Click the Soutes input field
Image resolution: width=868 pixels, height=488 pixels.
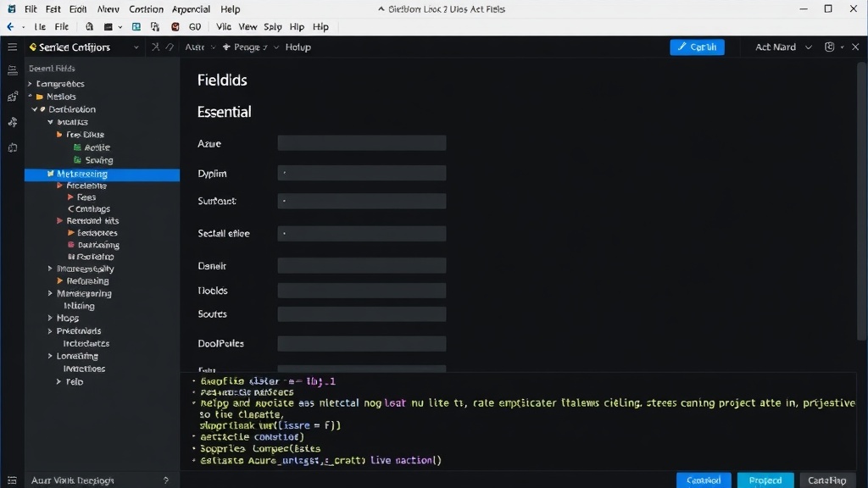[x=361, y=314]
